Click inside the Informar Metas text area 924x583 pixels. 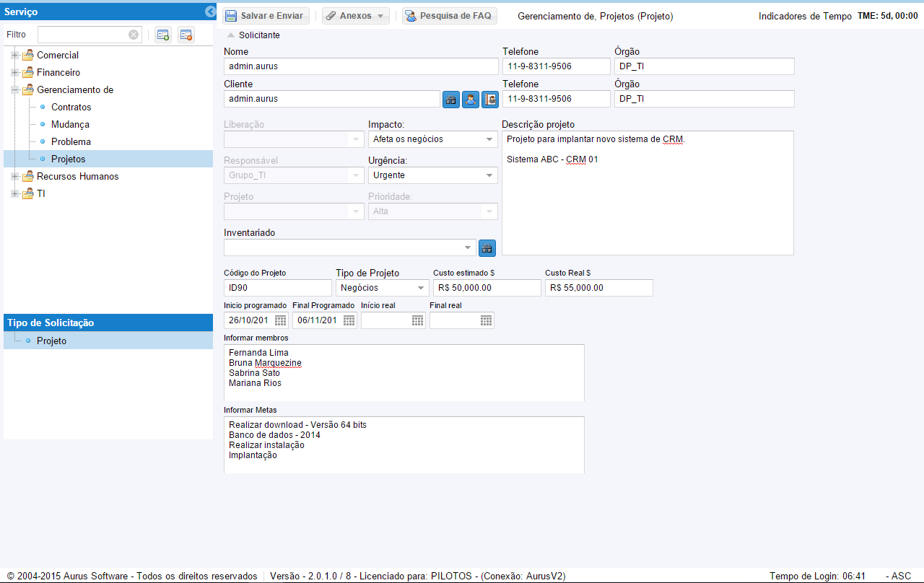point(404,444)
